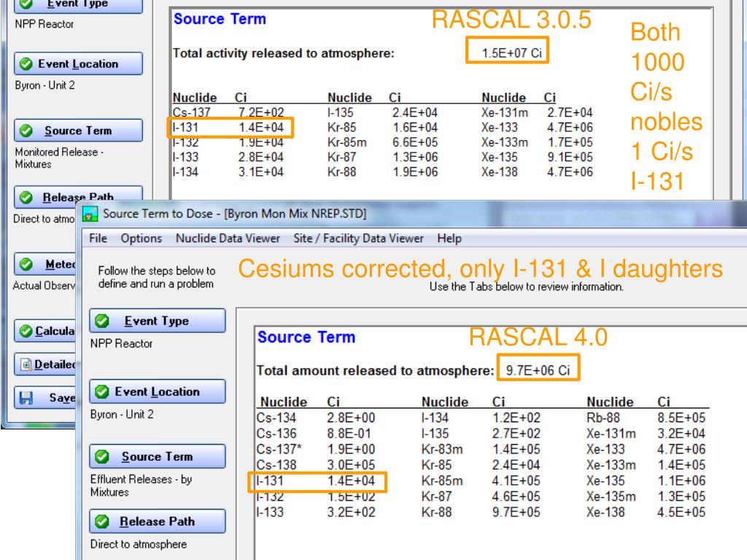The width and height of the screenshot is (747, 560).
Task: Click the Xe-131m entry in back window table
Action: 505,112
